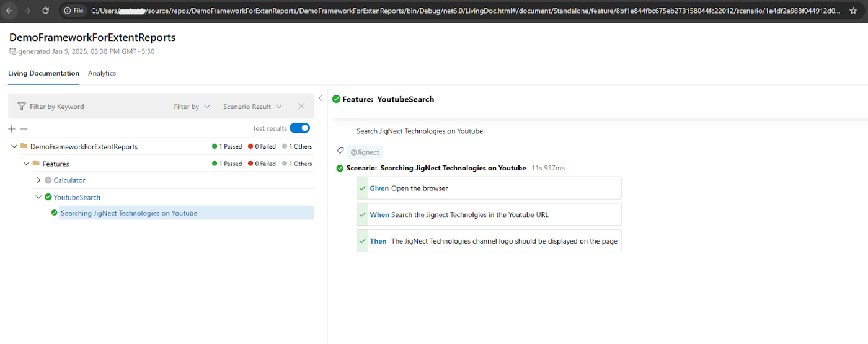The width and height of the screenshot is (868, 344).
Task: Switch to the Analytics tab
Action: point(102,73)
